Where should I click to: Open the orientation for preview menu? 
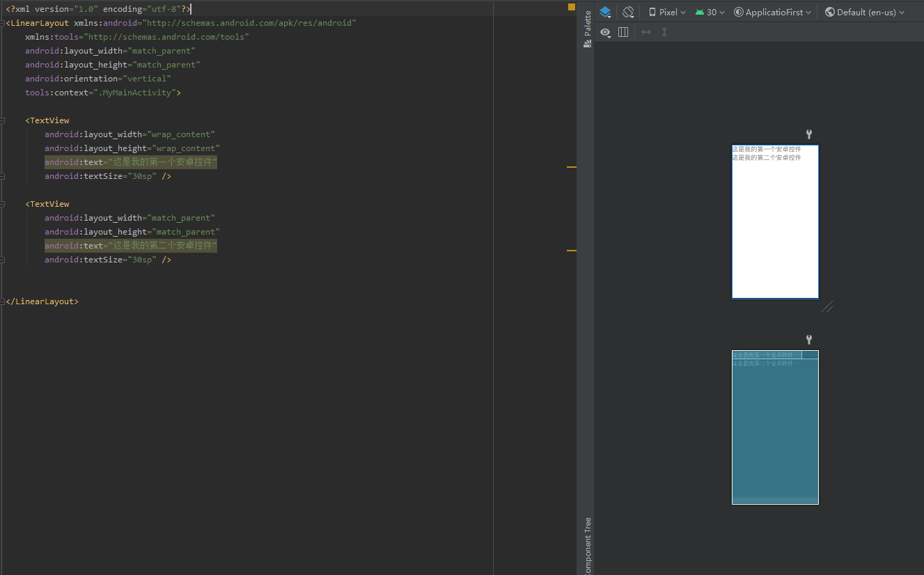pos(628,12)
